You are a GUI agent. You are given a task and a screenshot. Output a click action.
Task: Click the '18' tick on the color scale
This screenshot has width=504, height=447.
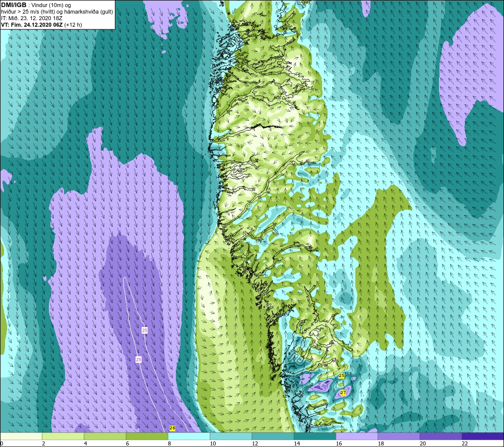point(381,444)
